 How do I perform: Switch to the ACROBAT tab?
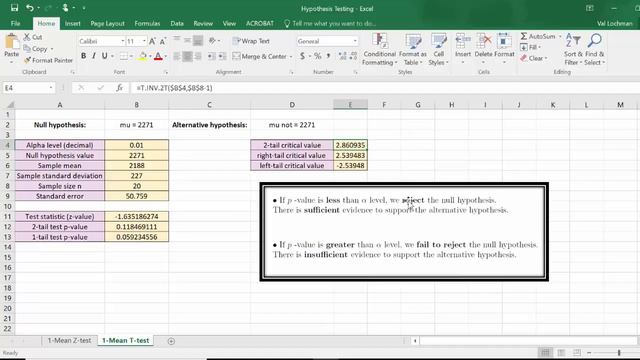click(x=260, y=24)
